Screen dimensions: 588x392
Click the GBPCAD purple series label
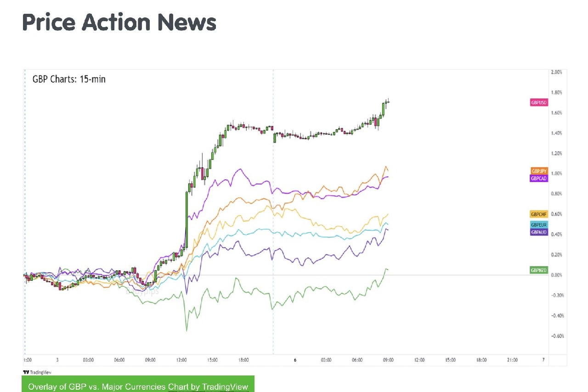(539, 178)
